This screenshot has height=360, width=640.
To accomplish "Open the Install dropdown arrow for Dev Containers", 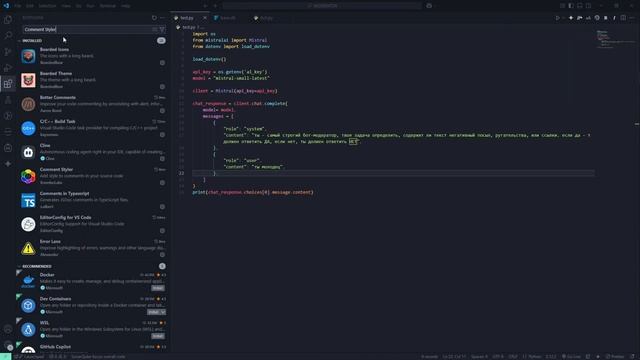I will [163, 312].
